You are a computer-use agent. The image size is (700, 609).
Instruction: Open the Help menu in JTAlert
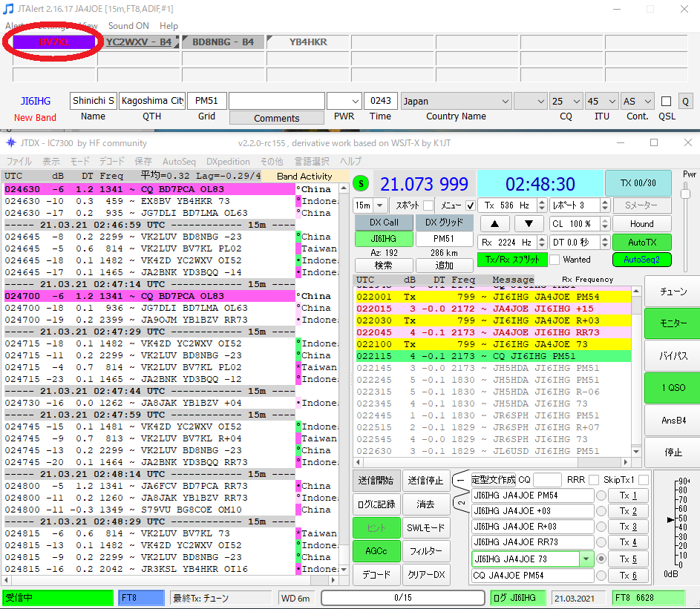click(x=169, y=26)
